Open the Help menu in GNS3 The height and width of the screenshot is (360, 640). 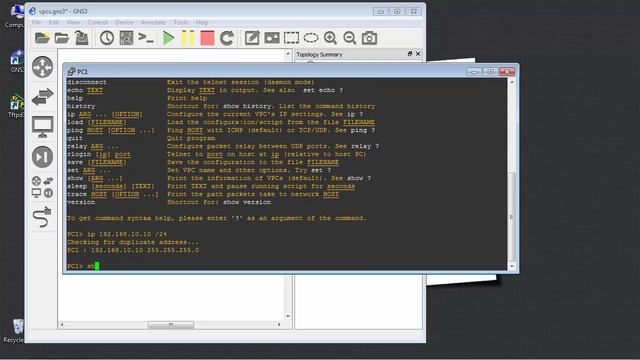[x=202, y=22]
